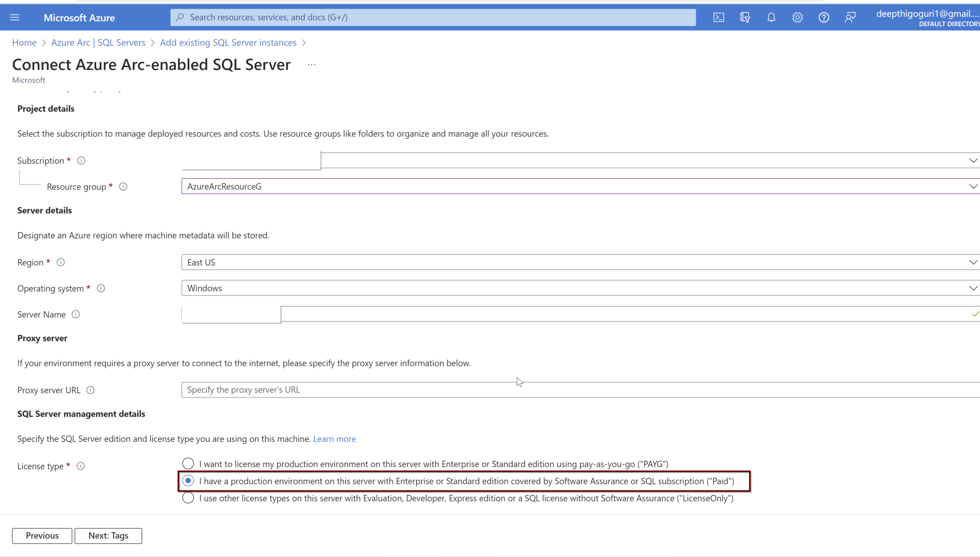Open the notifications bell
The image size is (980, 557).
[771, 18]
